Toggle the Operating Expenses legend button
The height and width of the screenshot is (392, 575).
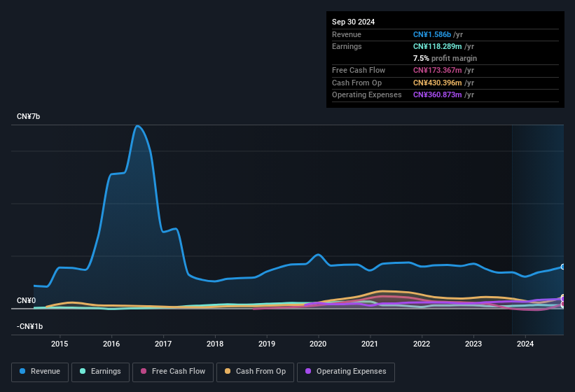click(x=346, y=372)
